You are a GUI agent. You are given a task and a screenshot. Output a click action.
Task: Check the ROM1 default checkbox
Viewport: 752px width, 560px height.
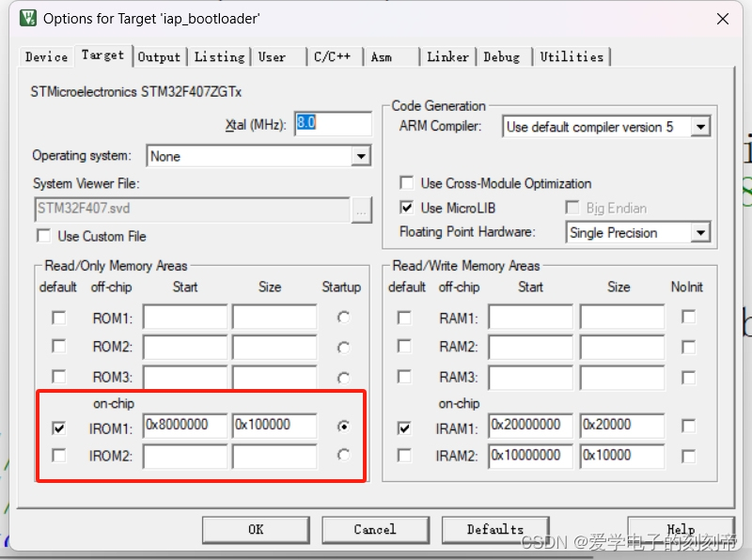point(59,318)
